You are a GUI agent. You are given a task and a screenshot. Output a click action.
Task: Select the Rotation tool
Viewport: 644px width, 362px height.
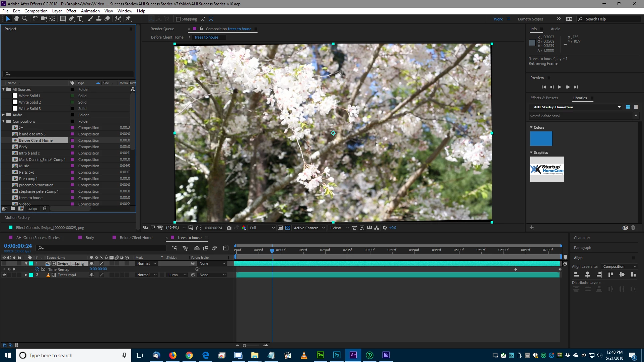point(35,19)
